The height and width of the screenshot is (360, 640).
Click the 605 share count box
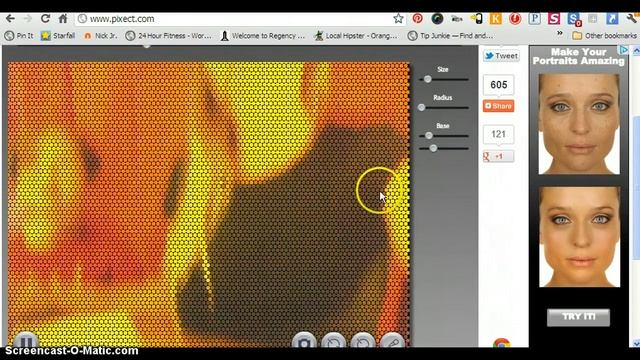(x=498, y=85)
